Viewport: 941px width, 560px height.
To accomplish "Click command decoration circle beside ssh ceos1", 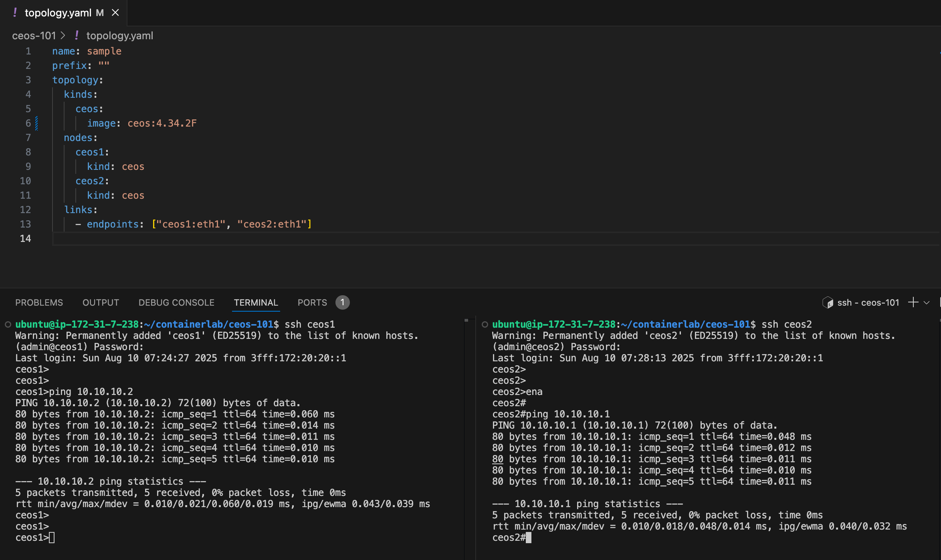I will coord(8,324).
